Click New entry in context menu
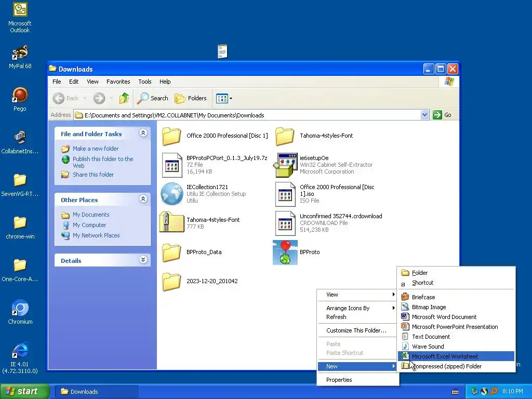Screen dimensions: 532x399 (x=358, y=366)
